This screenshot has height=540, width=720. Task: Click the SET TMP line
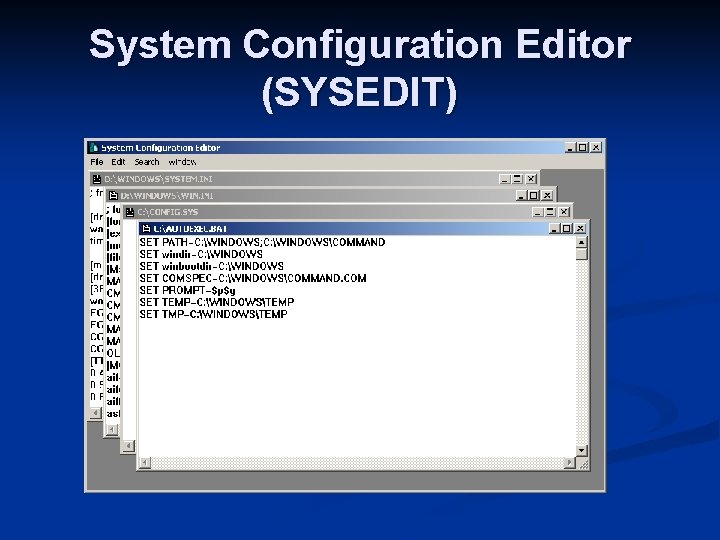click(x=214, y=314)
